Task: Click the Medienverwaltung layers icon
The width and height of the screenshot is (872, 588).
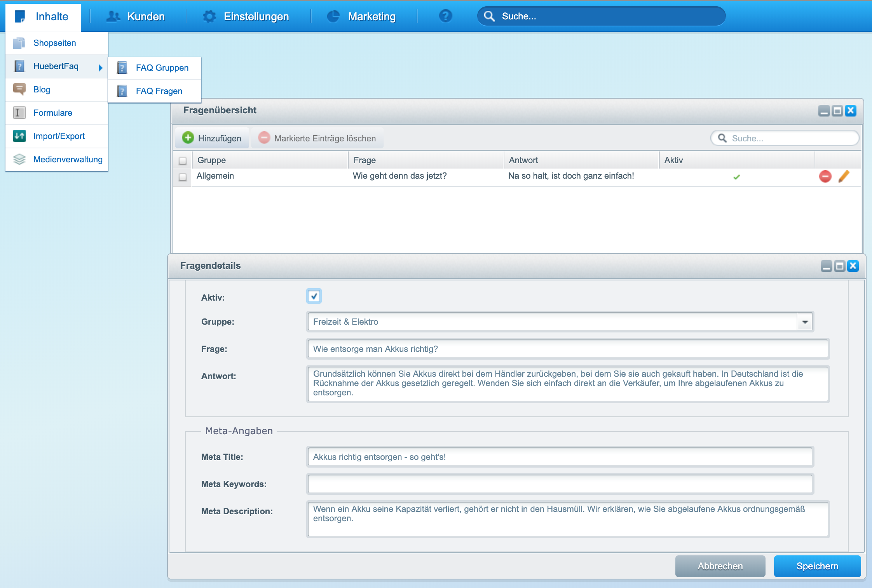Action: (x=19, y=159)
